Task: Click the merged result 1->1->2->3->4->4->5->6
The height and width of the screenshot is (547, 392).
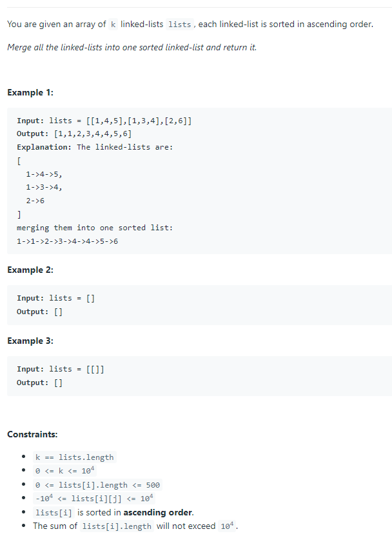Action: [67, 241]
